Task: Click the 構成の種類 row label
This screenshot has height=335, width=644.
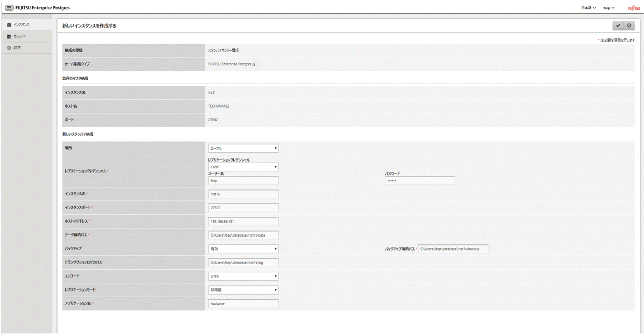Action: point(74,50)
